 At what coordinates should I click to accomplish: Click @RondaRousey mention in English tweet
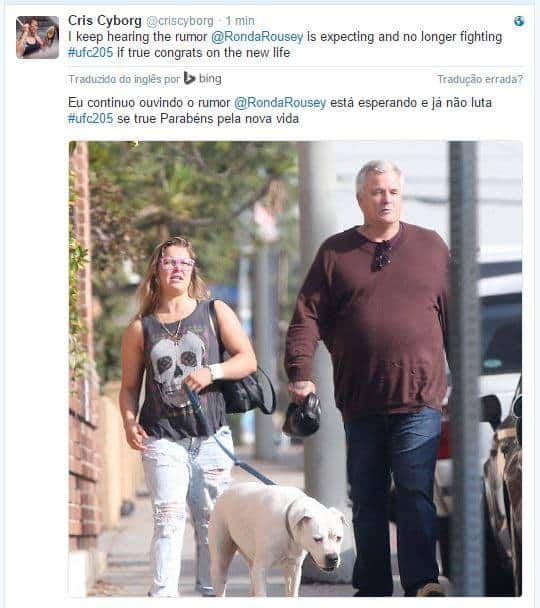[257, 37]
